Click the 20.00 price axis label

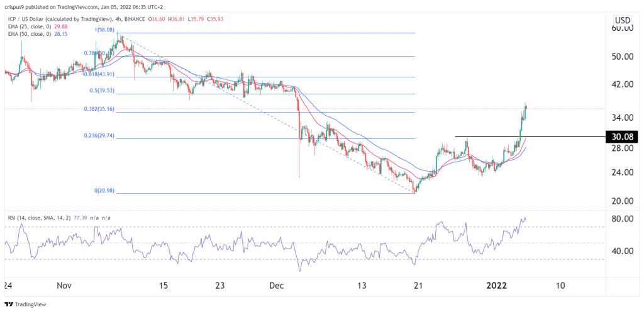tap(623, 201)
